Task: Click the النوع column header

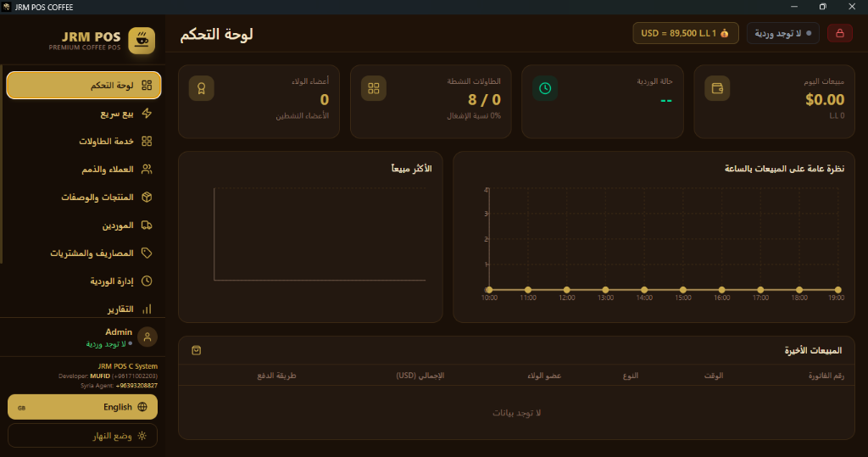Action: [x=631, y=376]
